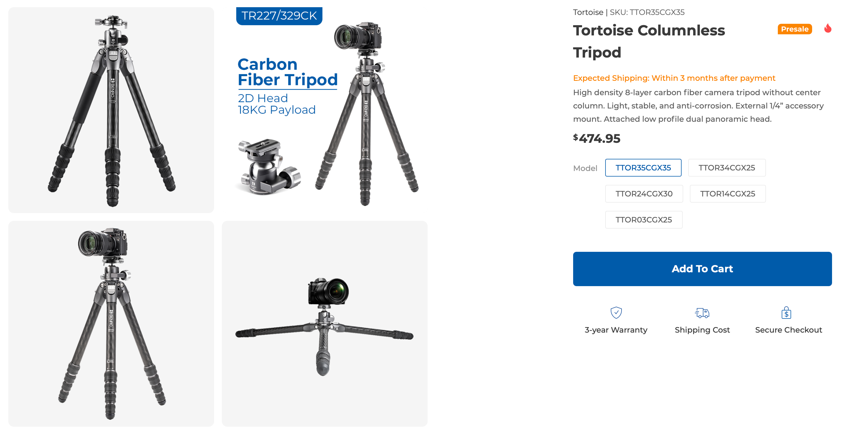Open the tripod-with-ball-head product photo

click(x=111, y=110)
